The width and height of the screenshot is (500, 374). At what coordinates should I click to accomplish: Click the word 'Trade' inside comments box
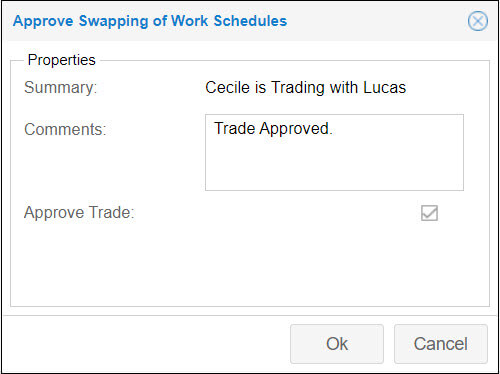(235, 129)
